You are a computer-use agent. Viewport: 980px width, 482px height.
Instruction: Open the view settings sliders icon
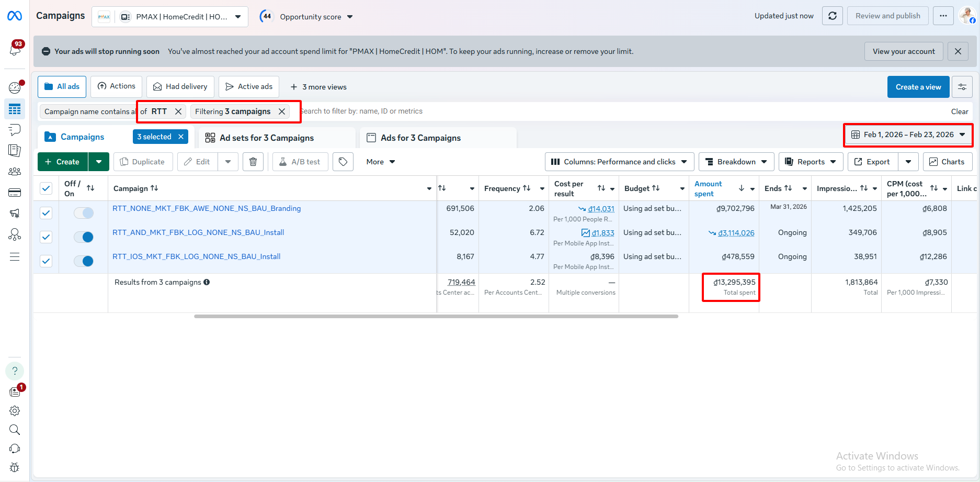coord(962,87)
